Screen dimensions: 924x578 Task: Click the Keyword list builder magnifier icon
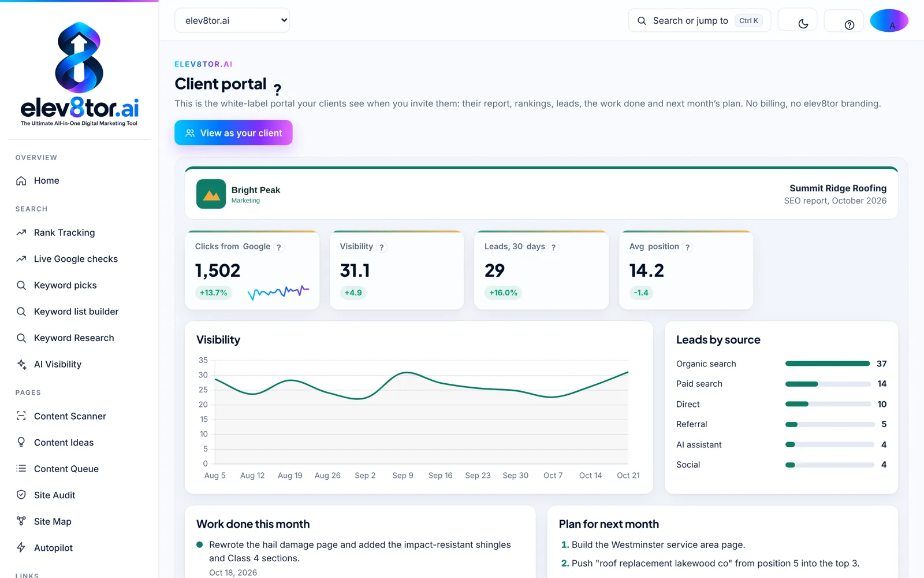(x=21, y=312)
